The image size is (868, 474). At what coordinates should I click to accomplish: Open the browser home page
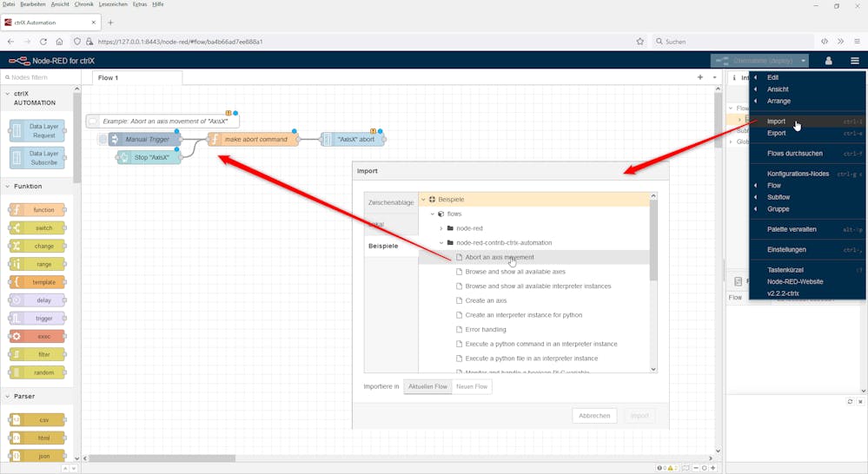pos(59,42)
